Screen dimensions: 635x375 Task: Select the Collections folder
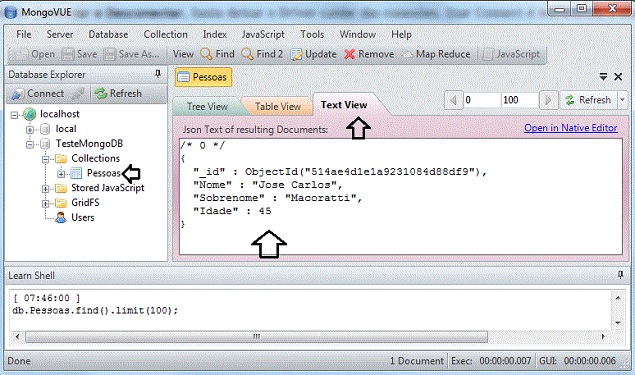point(96,158)
